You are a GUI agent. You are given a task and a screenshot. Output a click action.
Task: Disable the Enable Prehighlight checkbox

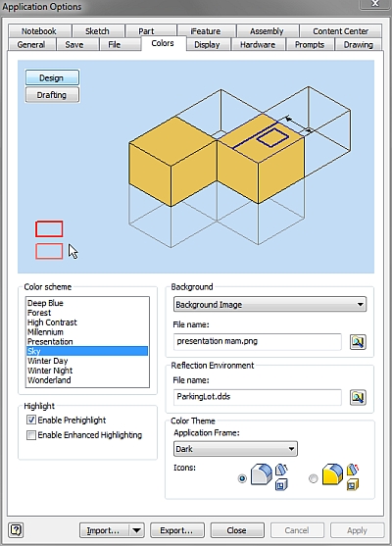(31, 420)
